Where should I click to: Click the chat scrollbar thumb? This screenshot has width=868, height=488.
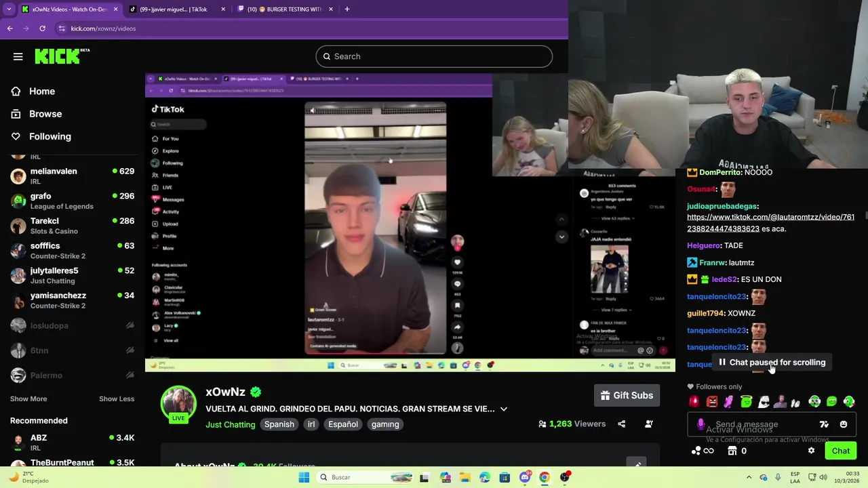[865, 216]
